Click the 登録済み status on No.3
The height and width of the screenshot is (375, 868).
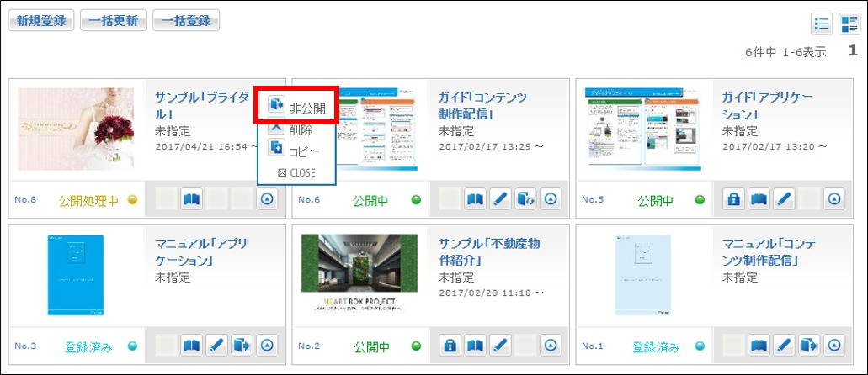tap(88, 346)
